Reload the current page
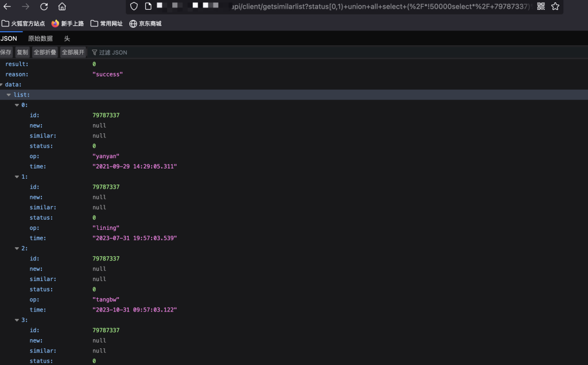 (x=44, y=6)
